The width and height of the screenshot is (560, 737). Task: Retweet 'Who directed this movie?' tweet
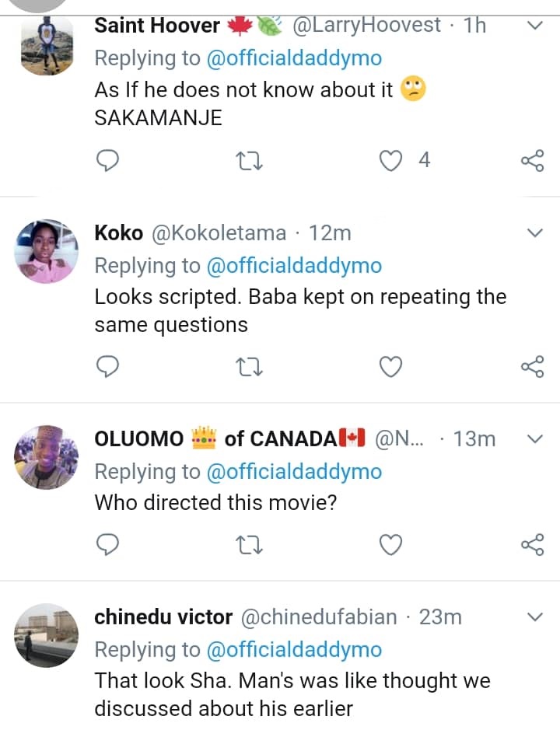click(248, 545)
